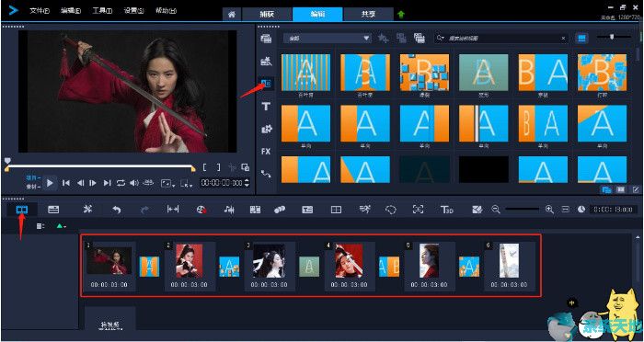Open the mask creator icon
Screen dimensions: 644x342
click(x=391, y=210)
